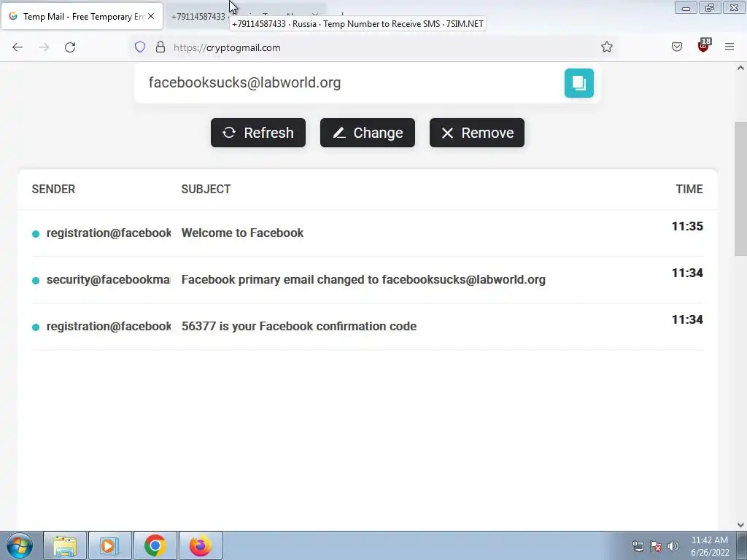Image resolution: width=747 pixels, height=560 pixels.
Task: View site security lock information
Action: [x=160, y=47]
